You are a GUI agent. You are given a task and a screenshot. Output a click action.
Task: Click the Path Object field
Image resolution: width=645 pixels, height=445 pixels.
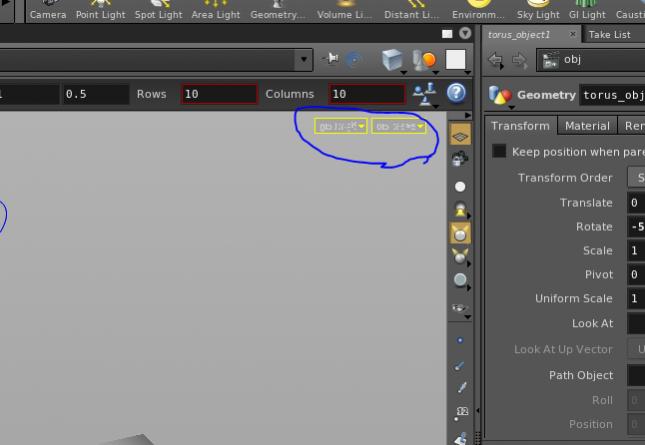click(x=636, y=375)
